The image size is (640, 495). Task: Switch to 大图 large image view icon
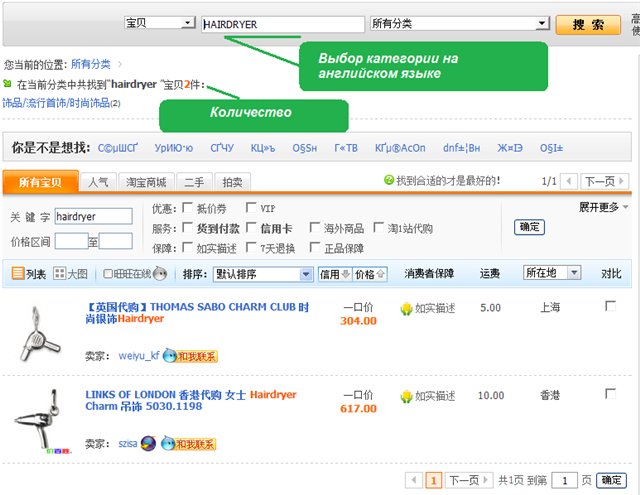click(60, 273)
